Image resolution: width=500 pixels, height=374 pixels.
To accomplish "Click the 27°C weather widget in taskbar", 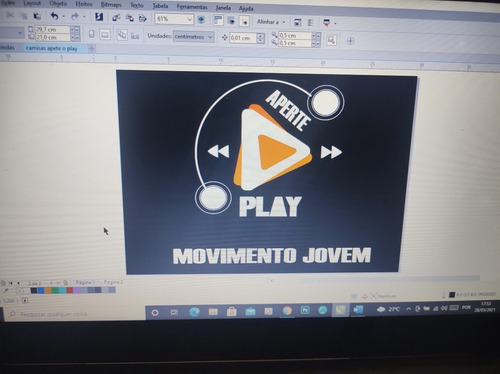I will tap(388, 310).
